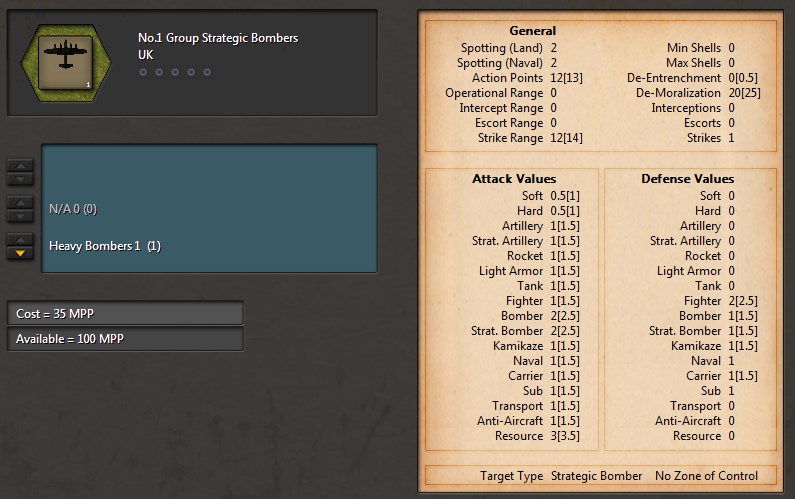Viewport: 795px width, 499px height.
Task: Select the third experience dot under UK
Action: pos(175,72)
